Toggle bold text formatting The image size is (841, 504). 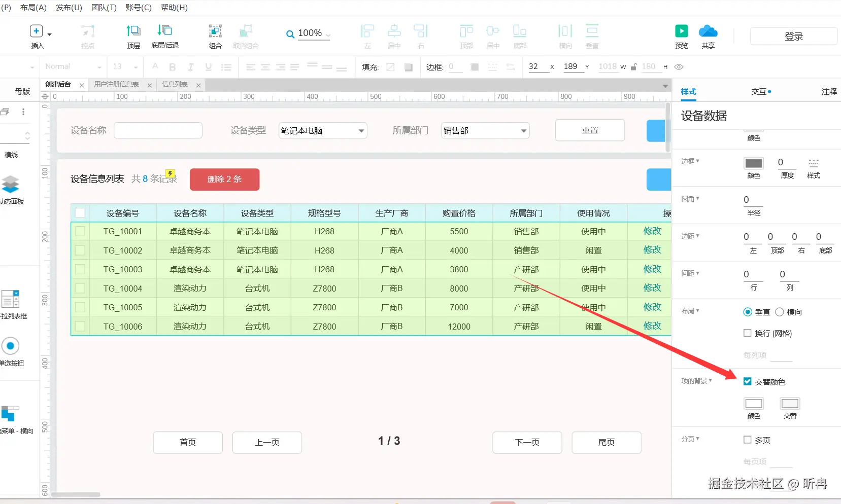point(173,67)
